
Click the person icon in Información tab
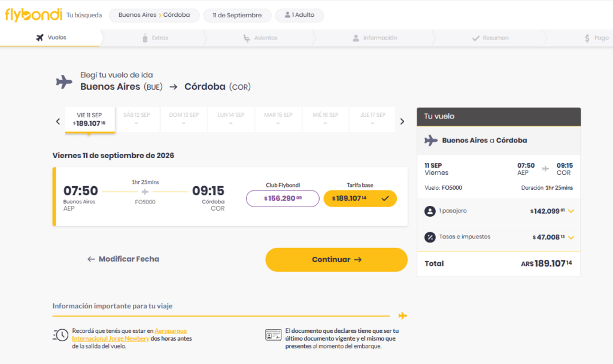pos(356,38)
